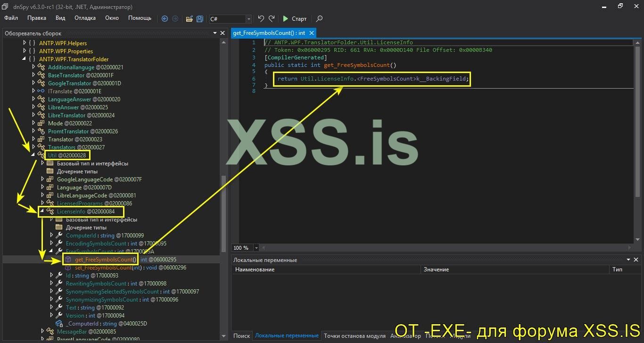Click the enum icon beside GoogleLanguageCode
The image size is (644, 343).
50,180
